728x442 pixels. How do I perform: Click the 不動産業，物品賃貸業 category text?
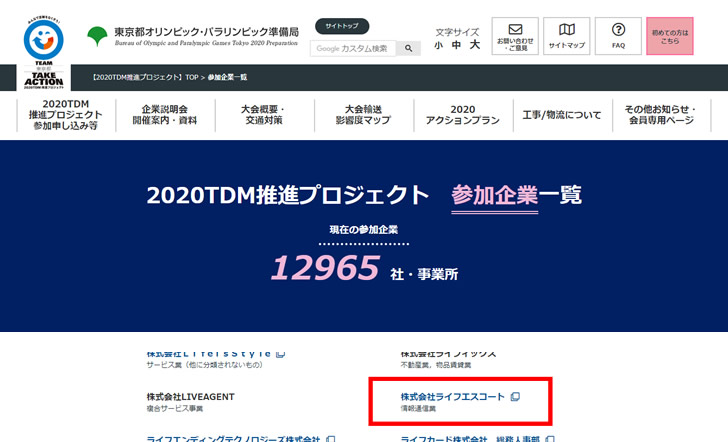tap(436, 365)
